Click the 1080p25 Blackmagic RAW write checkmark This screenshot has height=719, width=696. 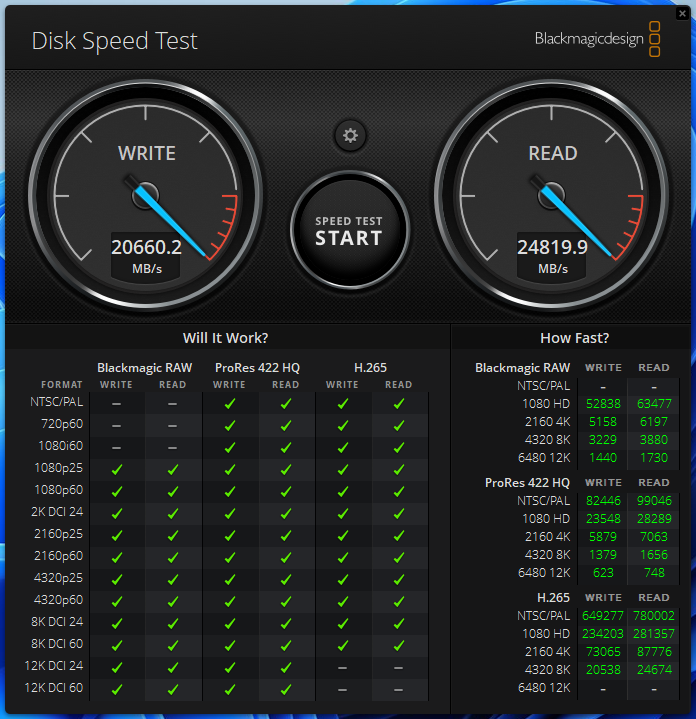coord(117,470)
